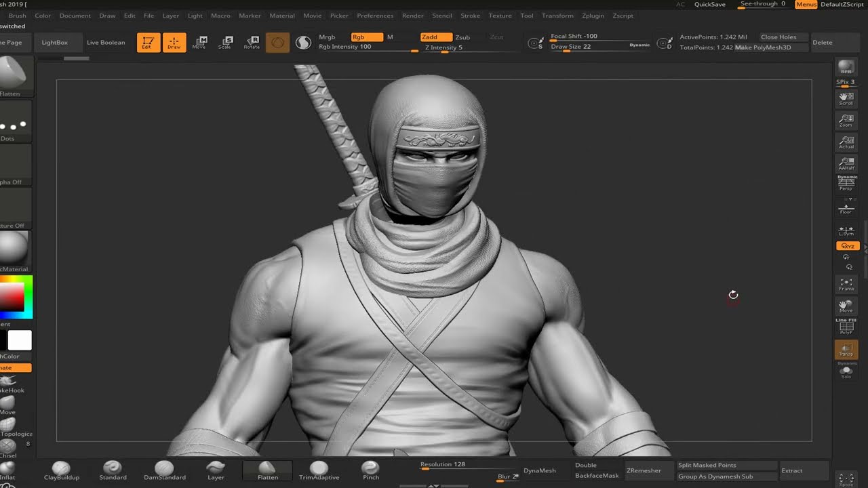This screenshot has width=868, height=488.
Task: Select the DamStandard brush
Action: 164,470
